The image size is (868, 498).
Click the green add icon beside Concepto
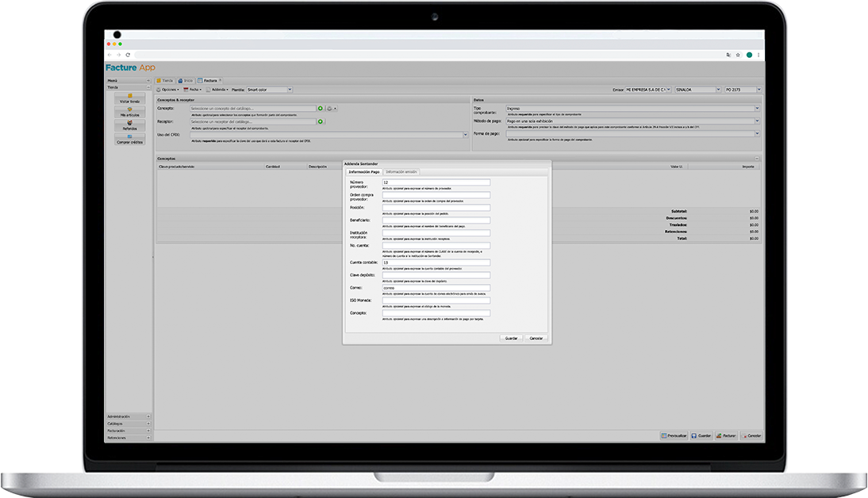click(x=321, y=108)
